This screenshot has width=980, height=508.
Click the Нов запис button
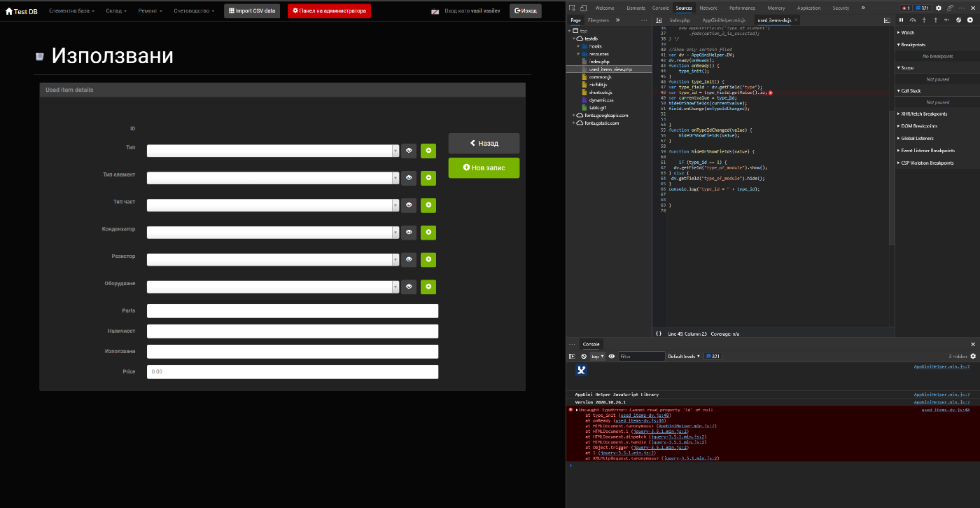pyautogui.click(x=484, y=167)
